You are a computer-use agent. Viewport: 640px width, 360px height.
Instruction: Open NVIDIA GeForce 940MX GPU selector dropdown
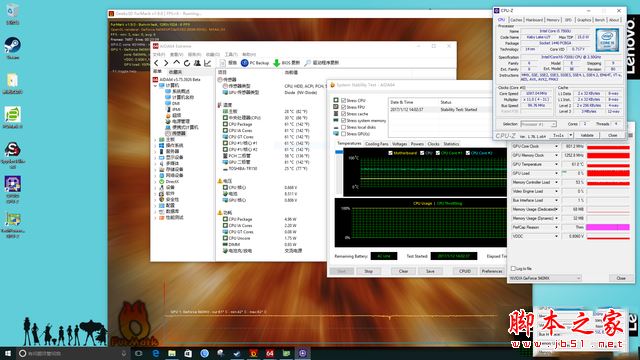[x=545, y=278]
